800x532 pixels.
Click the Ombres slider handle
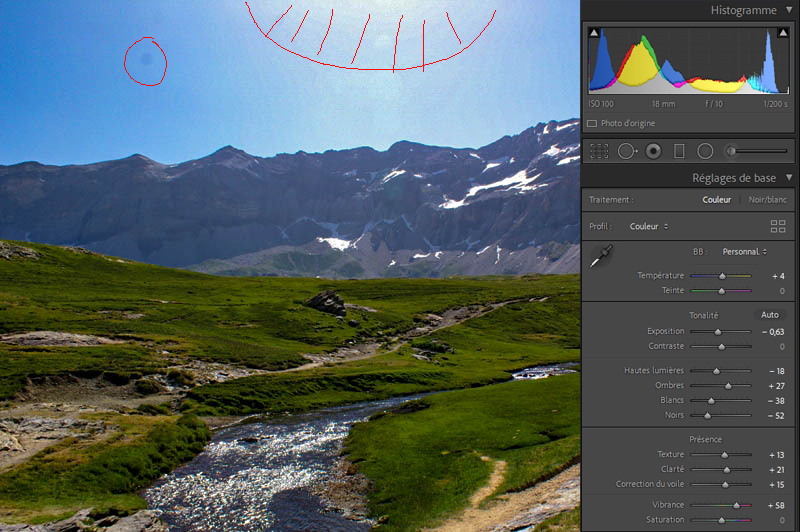[x=729, y=386]
